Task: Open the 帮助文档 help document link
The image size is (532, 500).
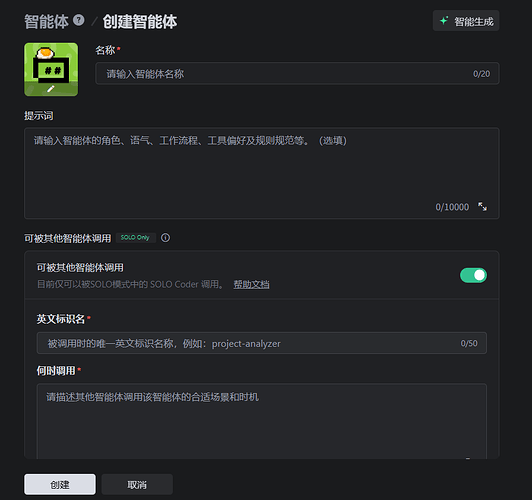Action: tap(251, 284)
